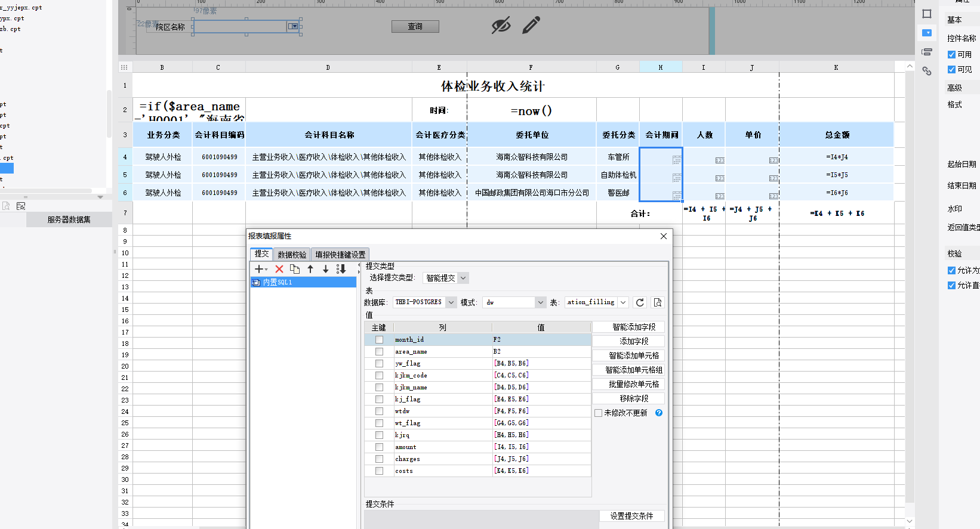The width and height of the screenshot is (980, 529).
Task: Click 智能添加字段 button
Action: [628, 327]
